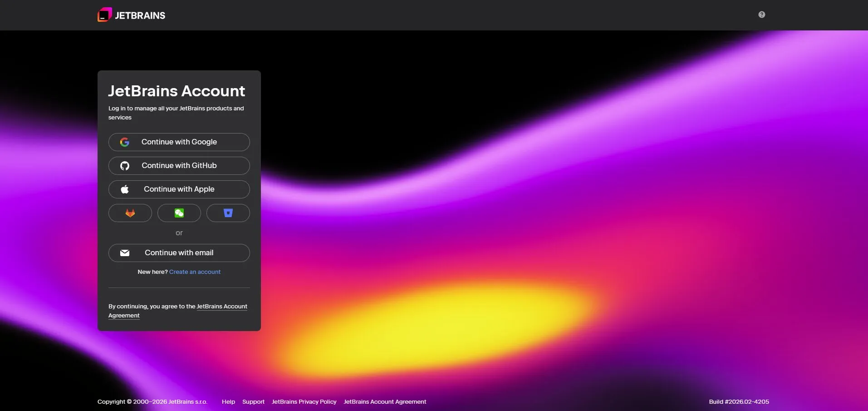Open the Support footer link

click(x=253, y=402)
